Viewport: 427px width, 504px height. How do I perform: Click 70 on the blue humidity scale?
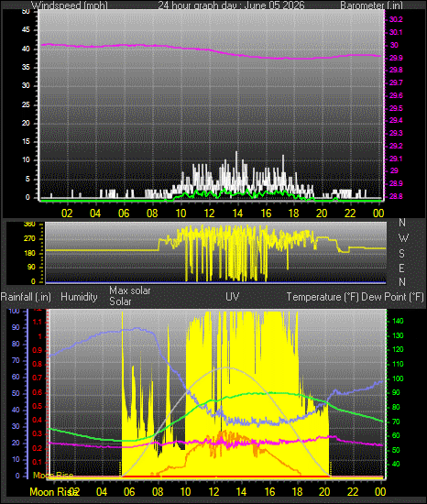click(x=16, y=360)
